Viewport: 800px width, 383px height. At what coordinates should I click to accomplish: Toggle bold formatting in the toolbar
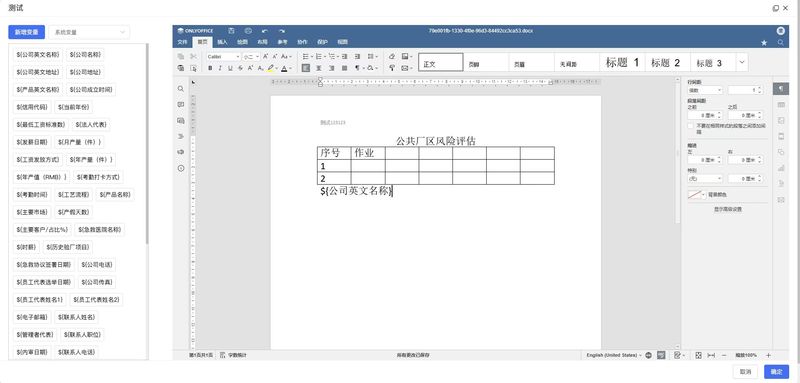coord(210,68)
